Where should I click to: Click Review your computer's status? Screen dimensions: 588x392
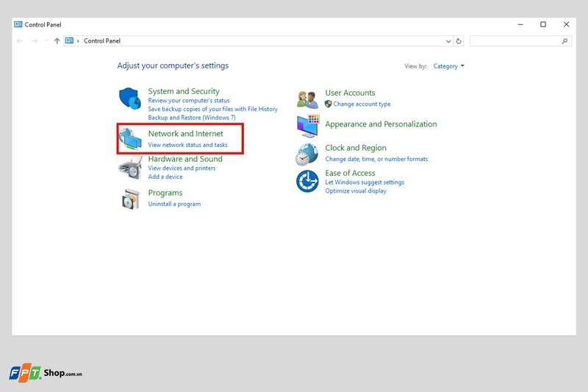[189, 101]
